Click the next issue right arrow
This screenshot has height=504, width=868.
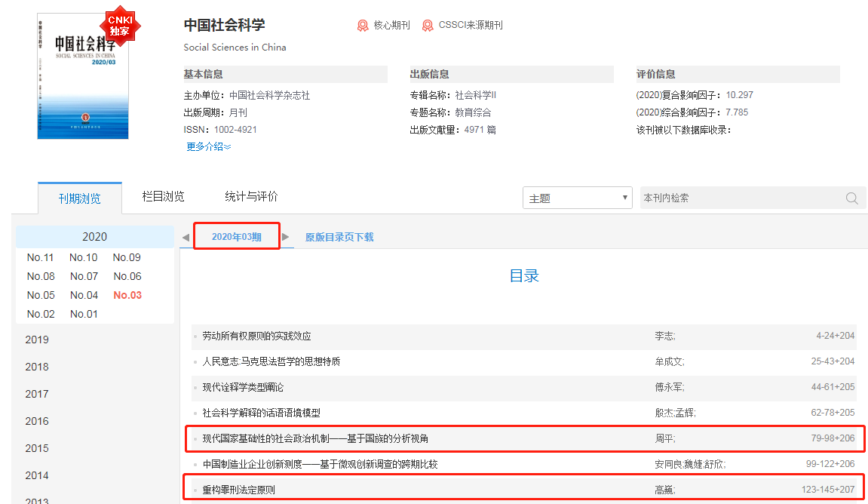[285, 237]
